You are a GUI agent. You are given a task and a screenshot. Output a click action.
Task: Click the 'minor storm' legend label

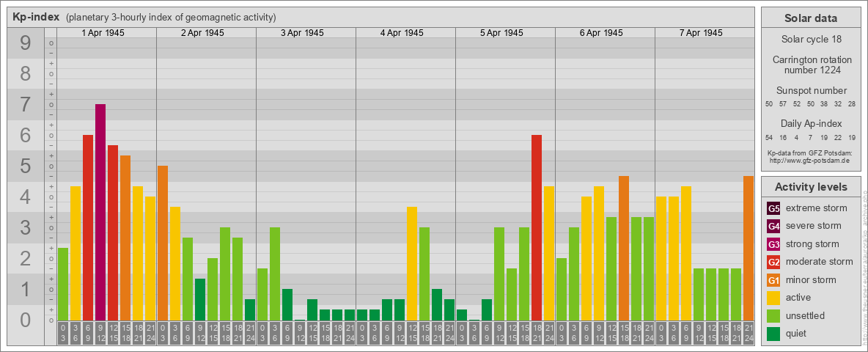[811, 279]
